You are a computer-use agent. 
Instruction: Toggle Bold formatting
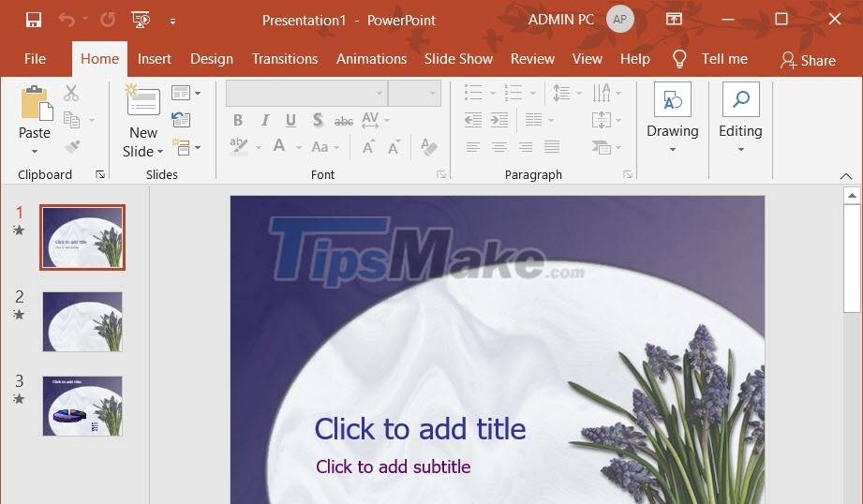238,120
